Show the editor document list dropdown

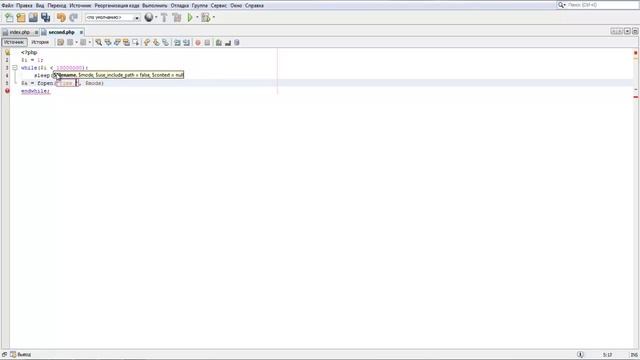[x=627, y=31]
